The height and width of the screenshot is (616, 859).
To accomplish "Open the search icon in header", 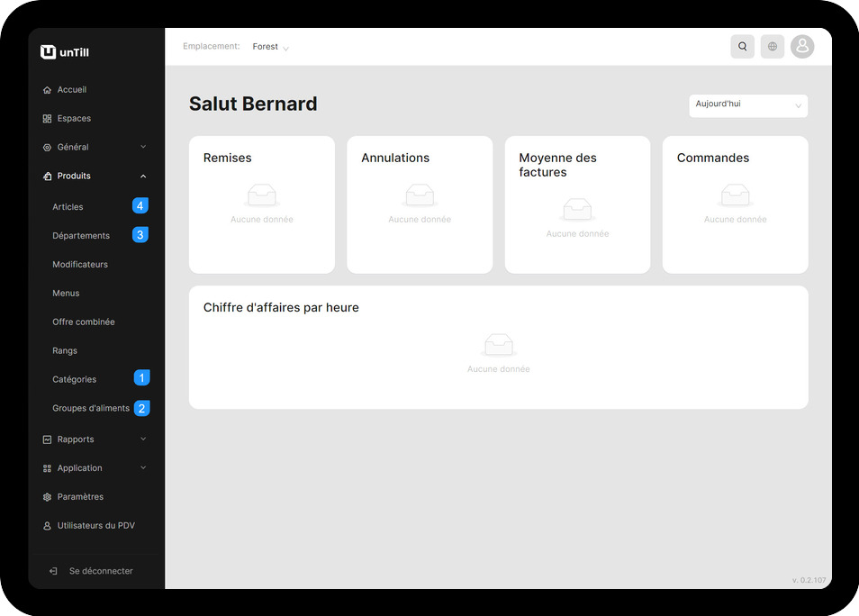I will coord(742,47).
